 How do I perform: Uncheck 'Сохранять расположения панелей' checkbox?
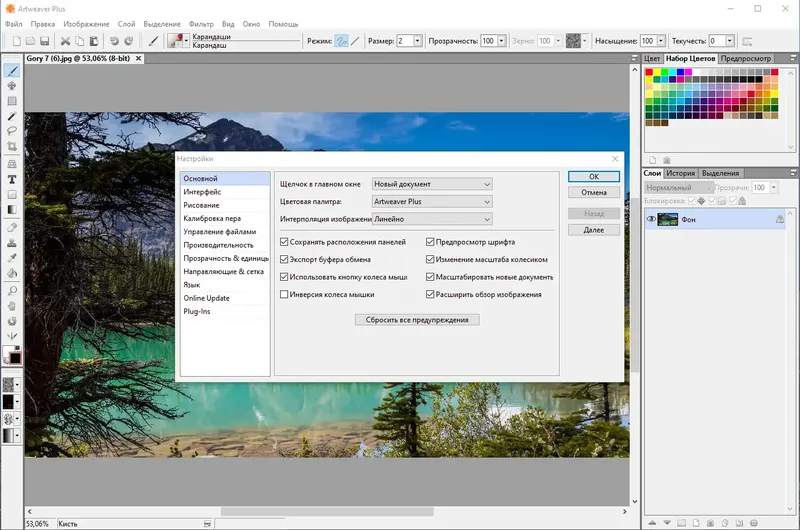click(x=284, y=242)
